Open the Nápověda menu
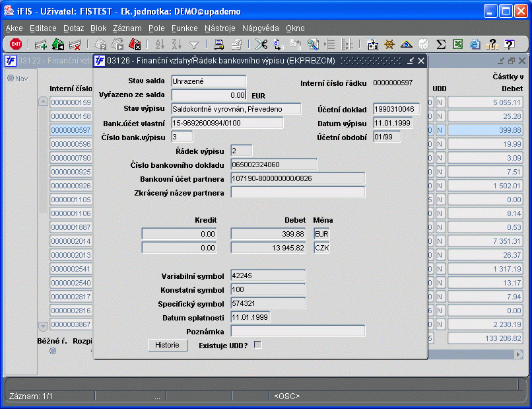Screen dimensions: 532x409 point(261,28)
